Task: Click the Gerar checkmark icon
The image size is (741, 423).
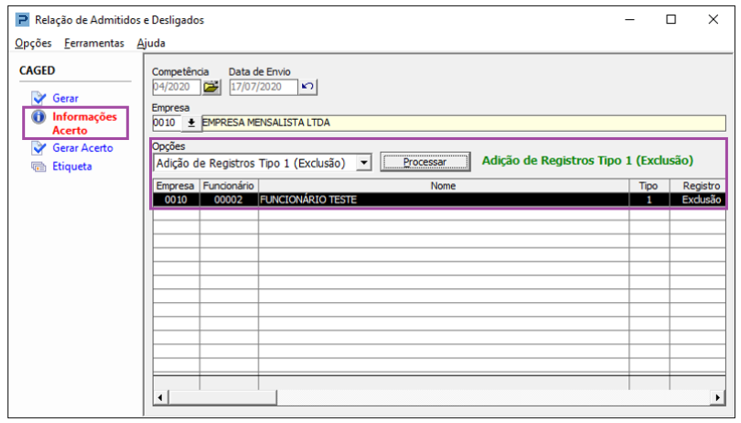Action: click(38, 98)
